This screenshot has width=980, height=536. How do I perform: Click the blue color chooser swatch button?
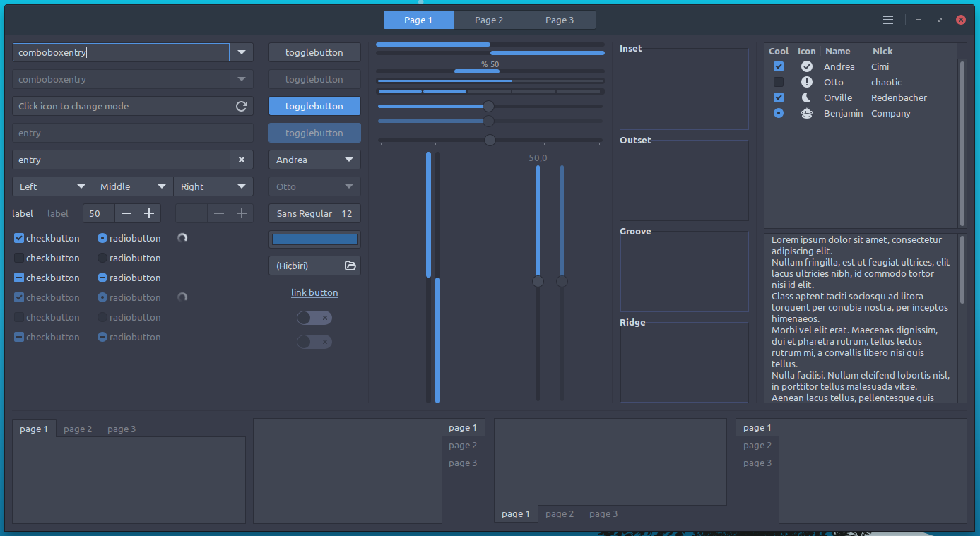click(314, 239)
